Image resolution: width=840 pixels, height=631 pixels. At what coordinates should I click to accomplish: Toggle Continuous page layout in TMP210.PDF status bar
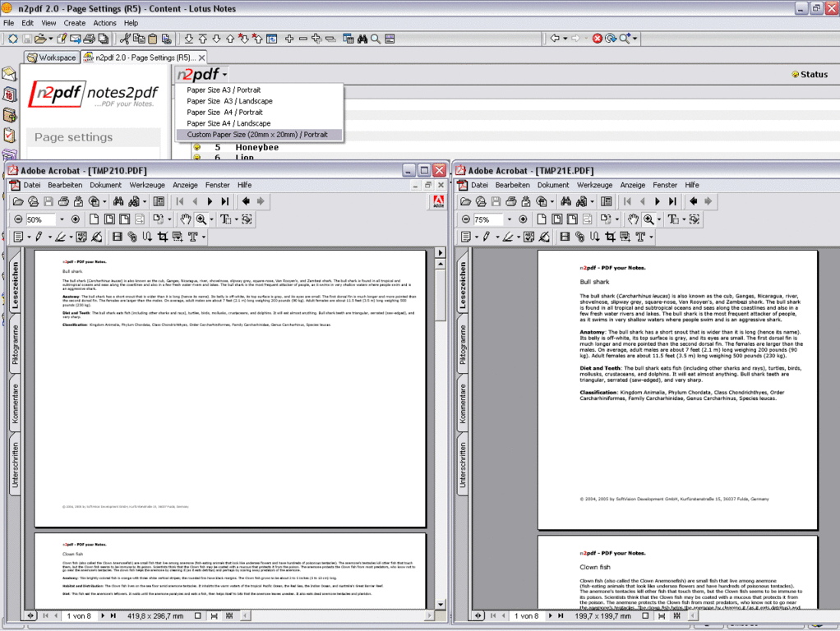click(214, 616)
